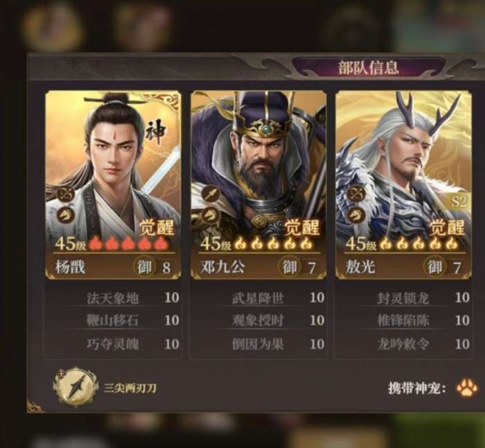Select the 武星降世 skill row
The image size is (485, 448).
[258, 298]
